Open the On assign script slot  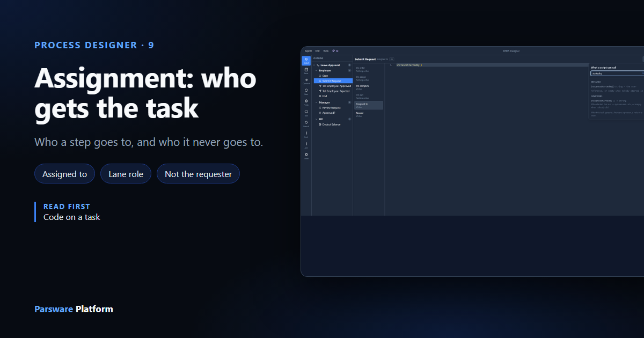tap(369, 78)
